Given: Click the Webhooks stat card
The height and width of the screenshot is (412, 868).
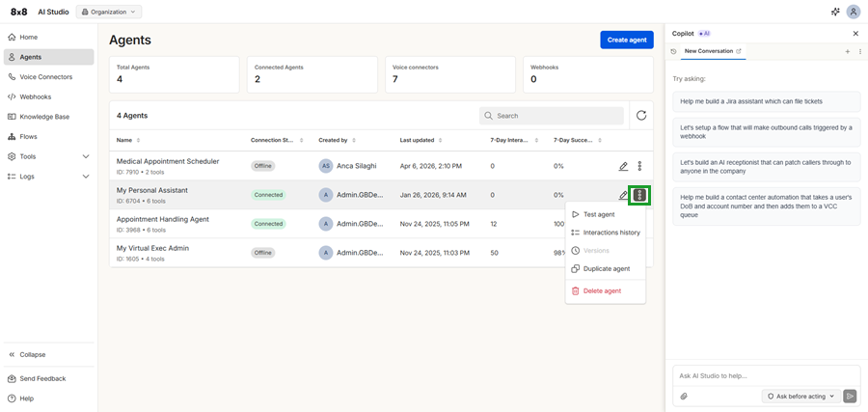Looking at the screenshot, I should (588, 74).
